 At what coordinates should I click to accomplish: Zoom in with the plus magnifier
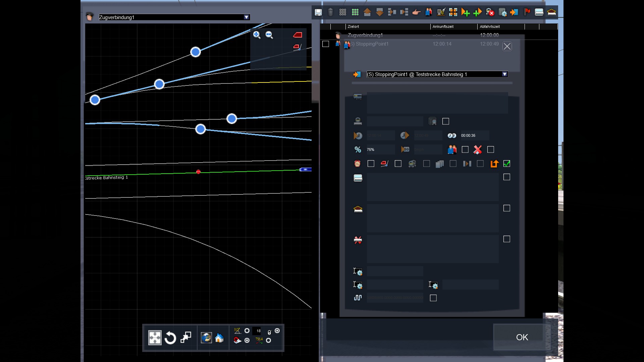(257, 35)
